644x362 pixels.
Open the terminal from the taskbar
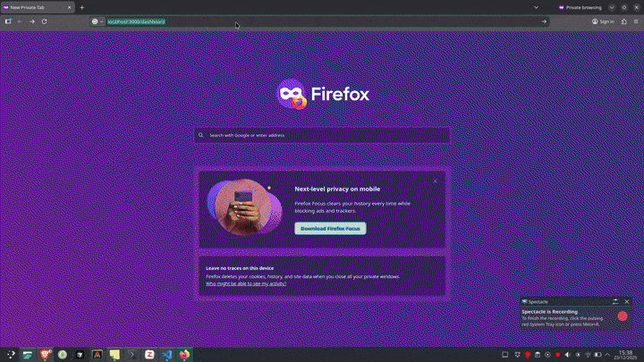pyautogui.click(x=132, y=354)
